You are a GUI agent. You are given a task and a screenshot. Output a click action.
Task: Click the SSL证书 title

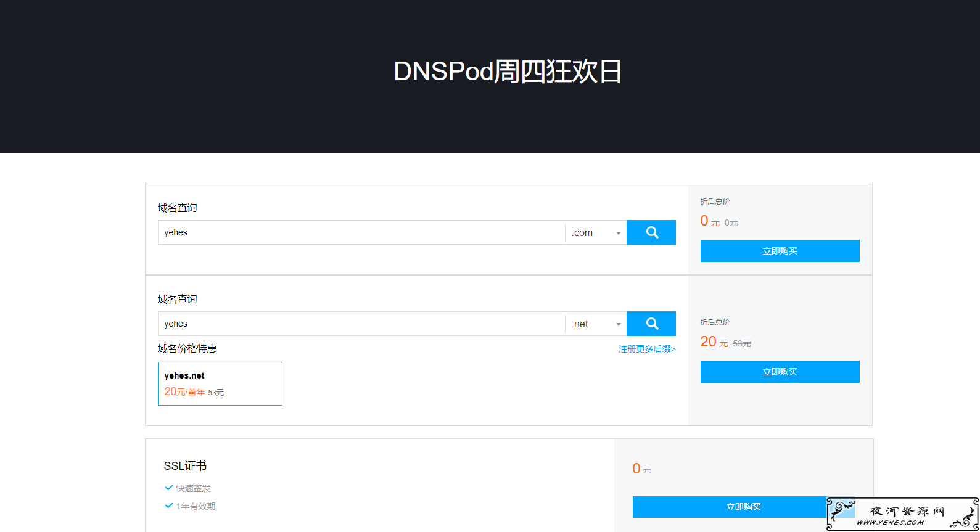coord(185,466)
